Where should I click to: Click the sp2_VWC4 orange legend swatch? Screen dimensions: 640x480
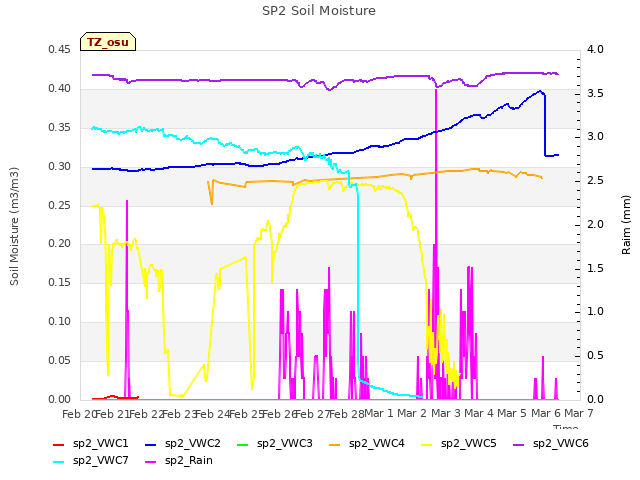click(335, 444)
